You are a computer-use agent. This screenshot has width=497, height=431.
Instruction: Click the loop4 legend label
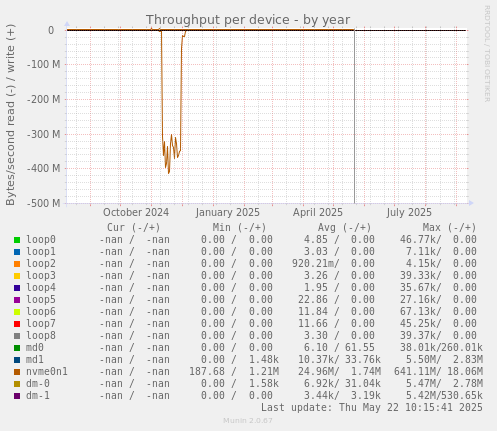(x=41, y=288)
